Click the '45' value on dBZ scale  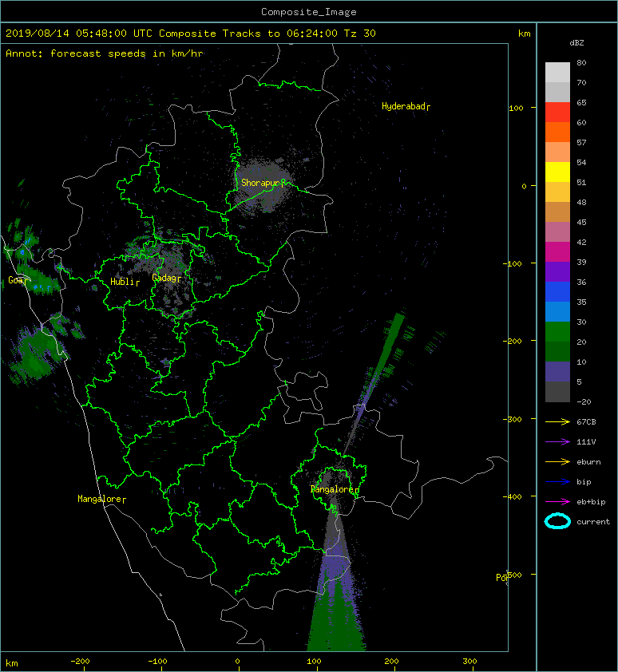tap(581, 222)
